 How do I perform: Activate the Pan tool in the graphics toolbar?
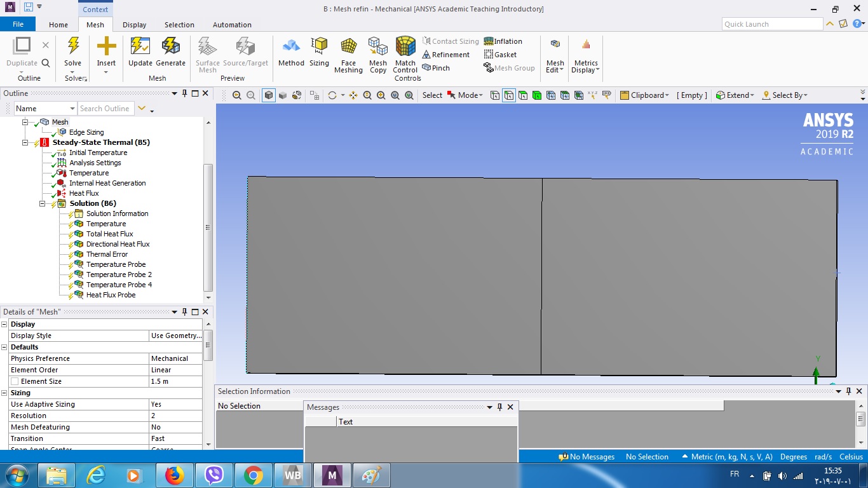353,95
